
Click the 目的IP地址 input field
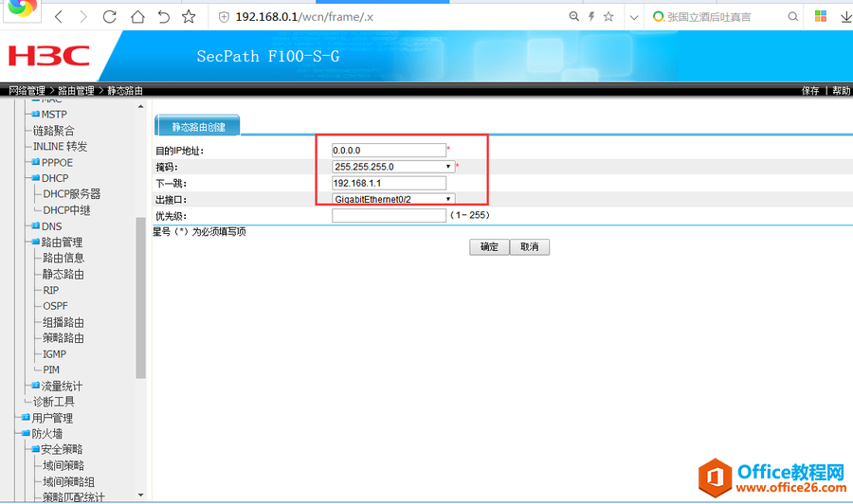389,151
